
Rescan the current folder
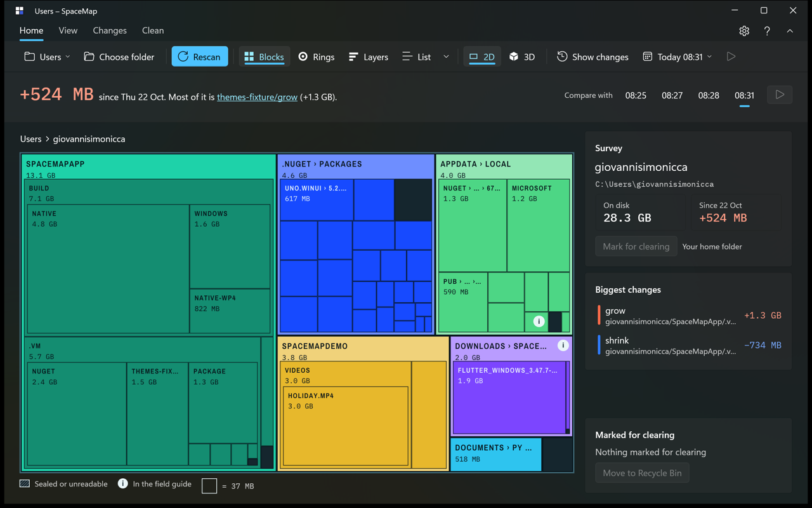[x=199, y=57]
